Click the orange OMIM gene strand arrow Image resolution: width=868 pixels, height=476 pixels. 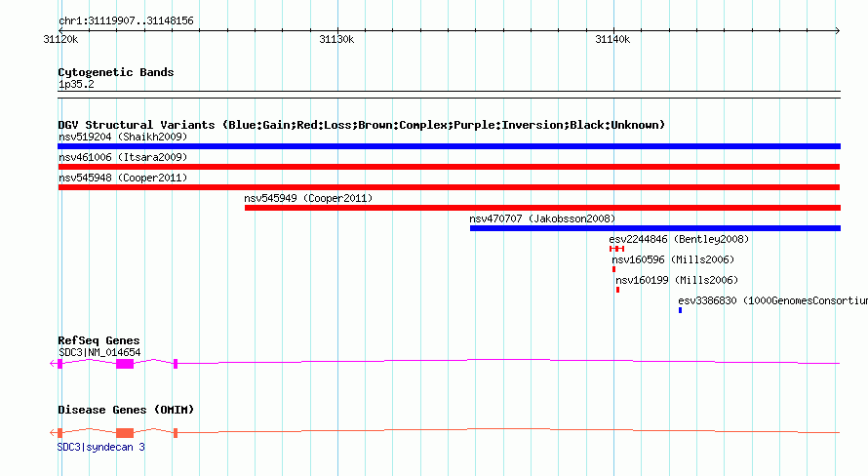[x=53, y=433]
